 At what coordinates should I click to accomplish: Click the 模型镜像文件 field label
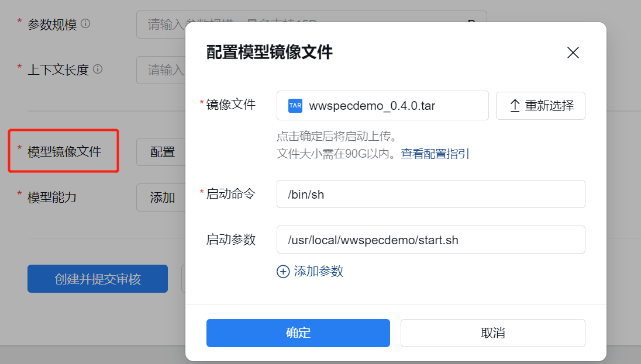click(x=64, y=152)
